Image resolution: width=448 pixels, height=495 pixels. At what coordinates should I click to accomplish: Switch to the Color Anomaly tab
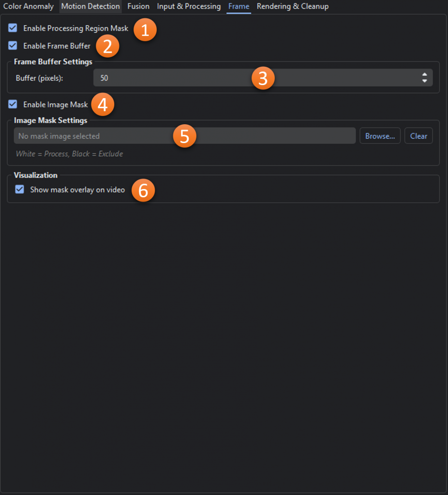coord(29,6)
